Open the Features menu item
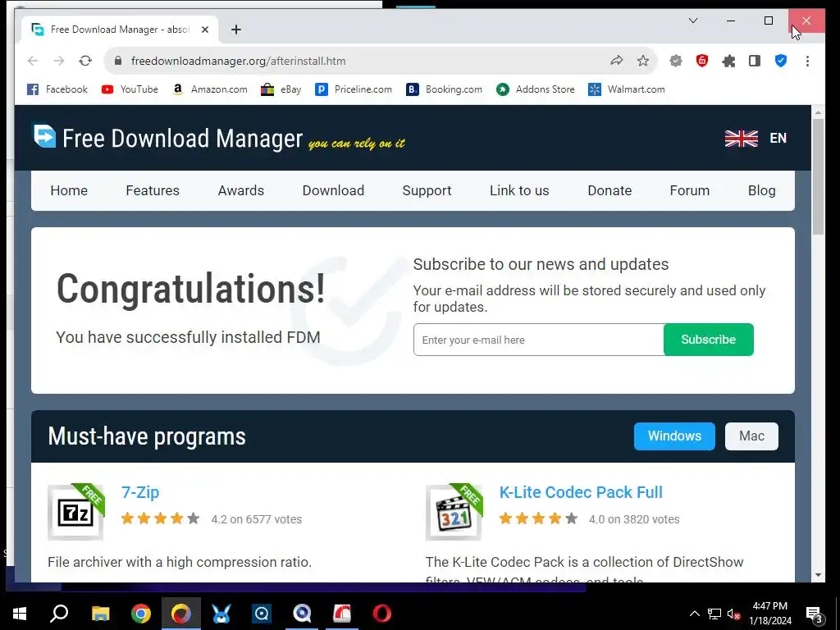 point(153,190)
